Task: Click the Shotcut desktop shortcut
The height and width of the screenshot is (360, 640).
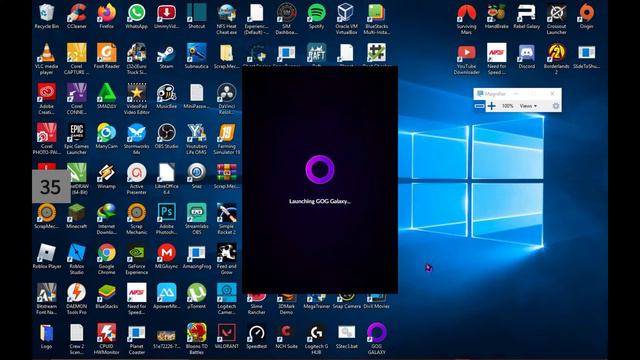Action: [196, 16]
